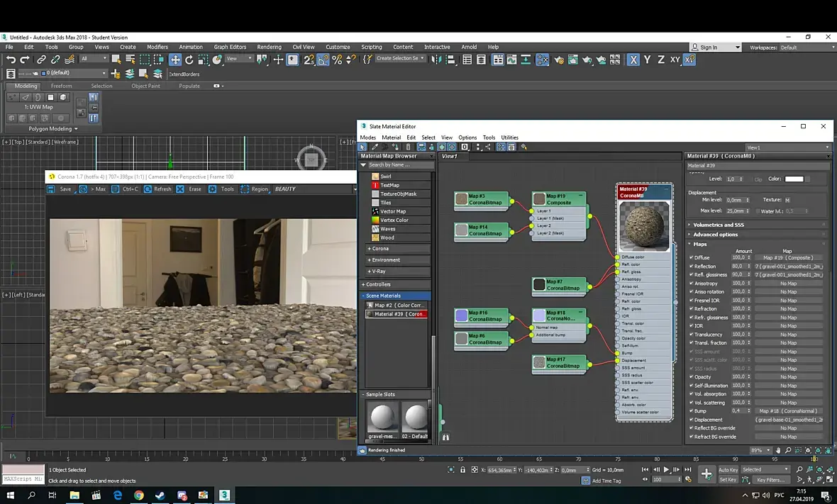Expand the Corona group in material browser
This screenshot has width=837, height=504.
[380, 249]
